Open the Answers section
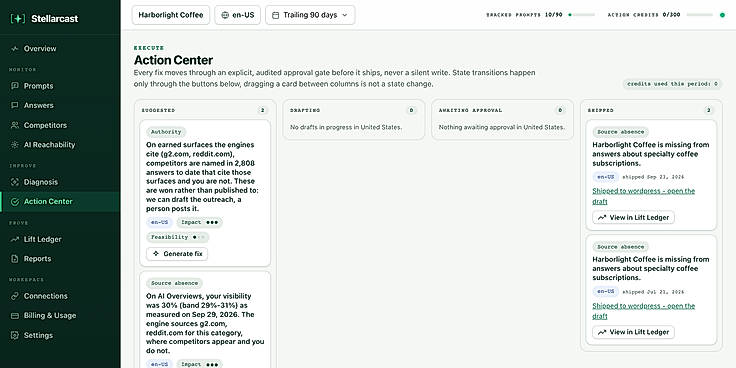 (60, 106)
